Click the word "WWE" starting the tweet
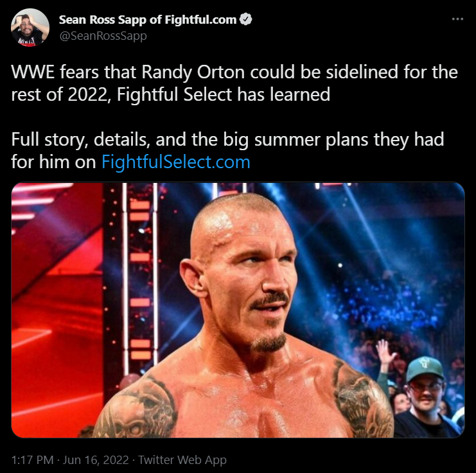The height and width of the screenshot is (473, 476). [x=33, y=72]
